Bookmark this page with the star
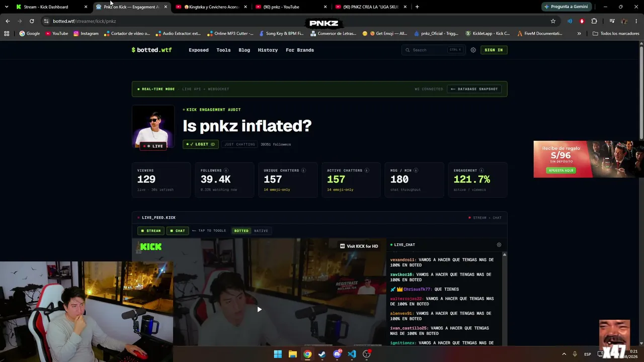The width and height of the screenshot is (644, 362). pyautogui.click(x=553, y=21)
